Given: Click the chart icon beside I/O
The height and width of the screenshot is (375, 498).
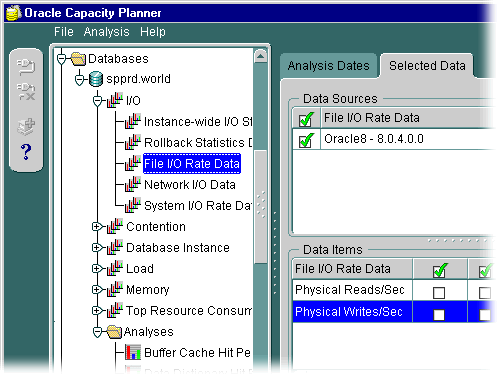Looking at the screenshot, I should [x=115, y=100].
